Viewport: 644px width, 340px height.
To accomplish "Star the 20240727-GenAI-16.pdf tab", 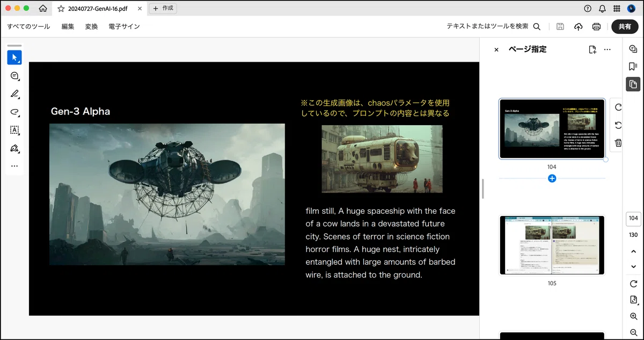I will 61,9.
